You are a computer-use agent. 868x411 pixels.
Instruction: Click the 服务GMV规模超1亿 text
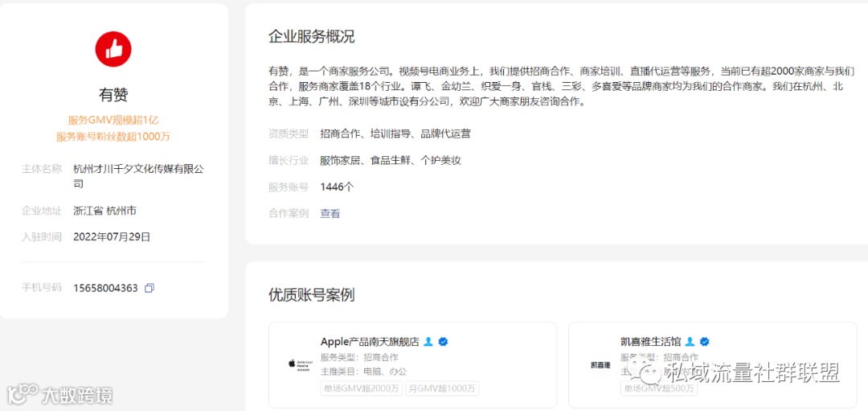click(113, 120)
